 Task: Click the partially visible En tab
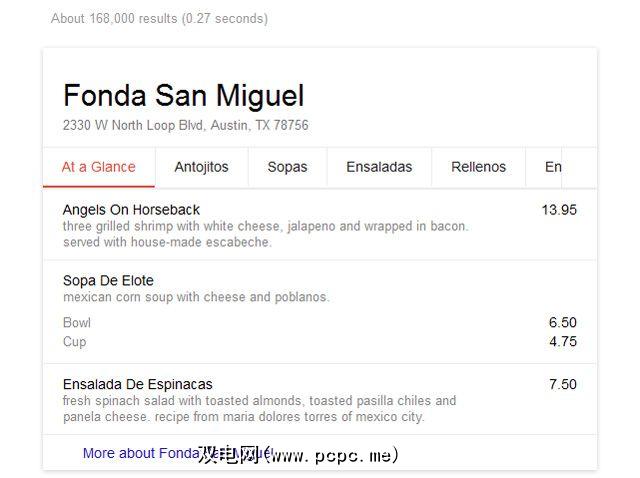tap(553, 167)
